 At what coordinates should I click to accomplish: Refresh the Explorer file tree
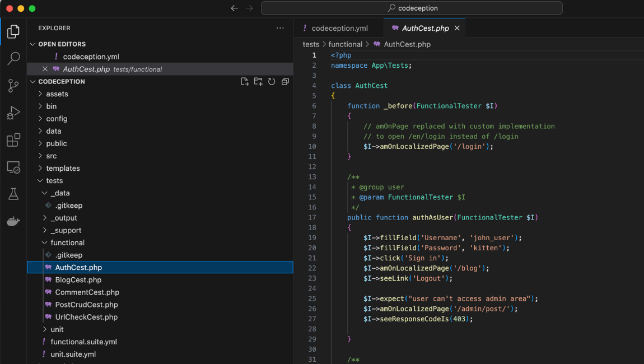click(272, 81)
